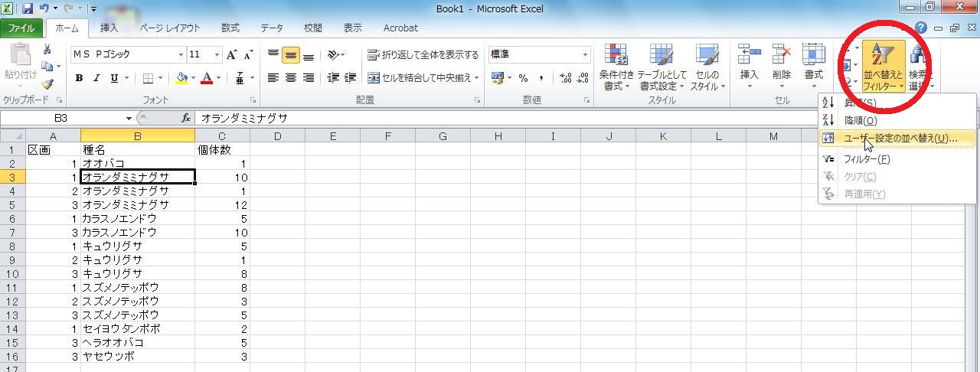The image size is (980, 372).
Task: Click the Increase Indent icon
Action: pos(350,78)
